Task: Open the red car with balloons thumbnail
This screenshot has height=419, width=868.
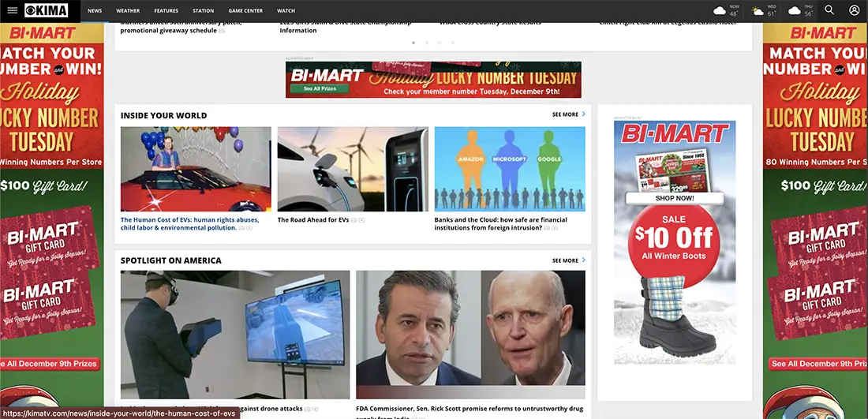Action: [196, 169]
